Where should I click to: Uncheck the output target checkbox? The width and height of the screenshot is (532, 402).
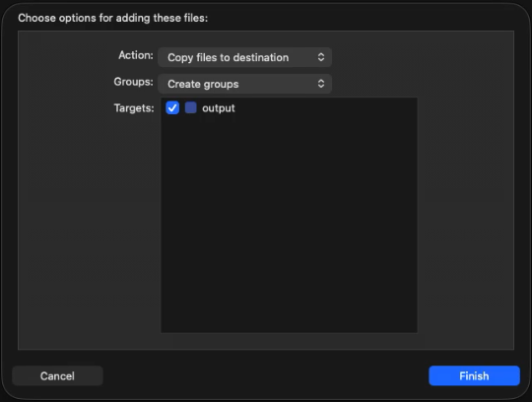coord(172,107)
